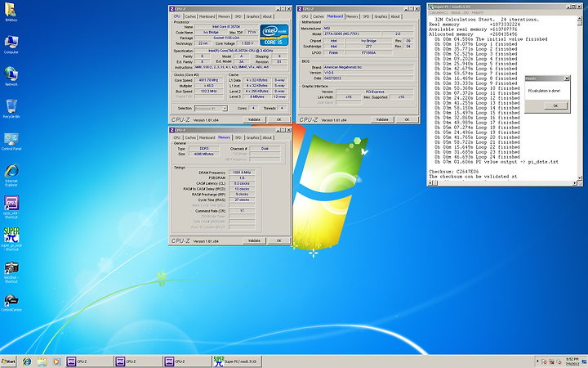
Task: Click Validate in the CPU-Z Mainboard window
Action: (382, 119)
